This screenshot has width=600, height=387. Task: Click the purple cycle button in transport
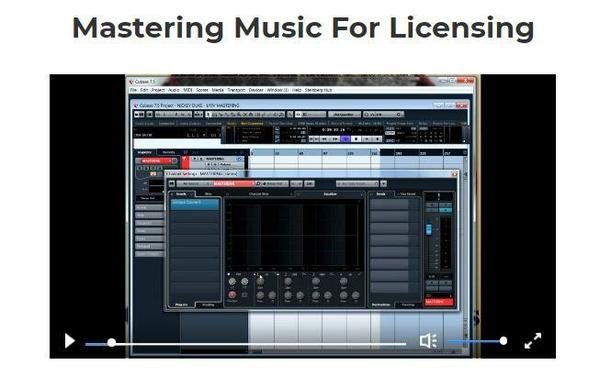pos(346,139)
